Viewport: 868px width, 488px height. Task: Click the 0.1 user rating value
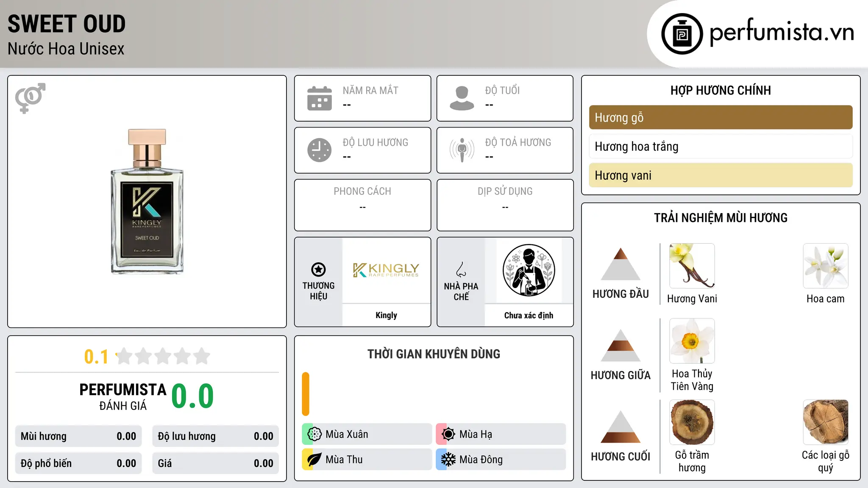96,357
